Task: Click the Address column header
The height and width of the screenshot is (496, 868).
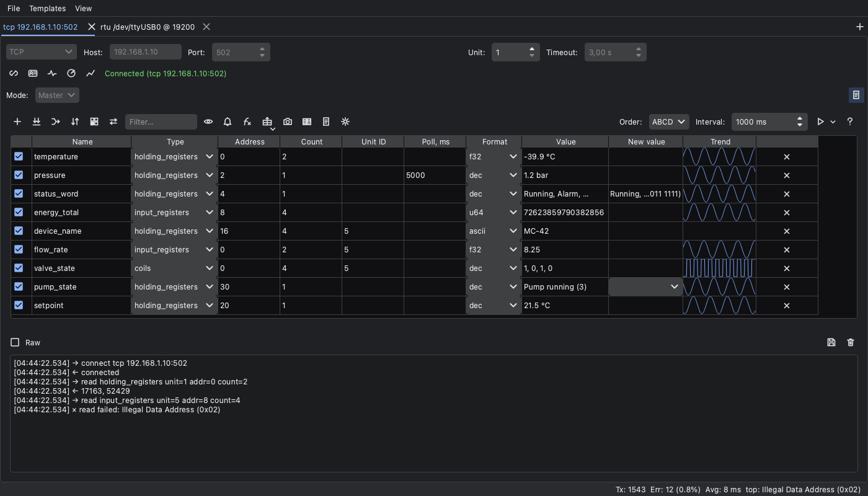Action: coord(249,141)
